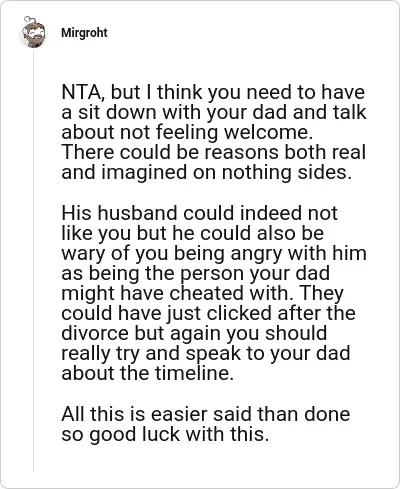Click the line 'really try and speak to your dad'
This screenshot has width=400, height=489.
206,353
